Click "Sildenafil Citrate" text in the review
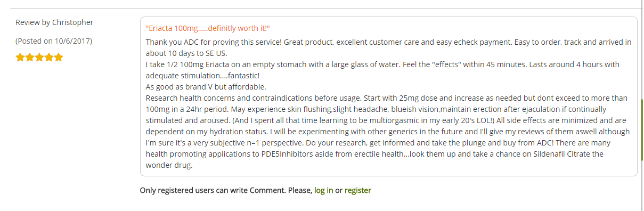 click(564, 154)
